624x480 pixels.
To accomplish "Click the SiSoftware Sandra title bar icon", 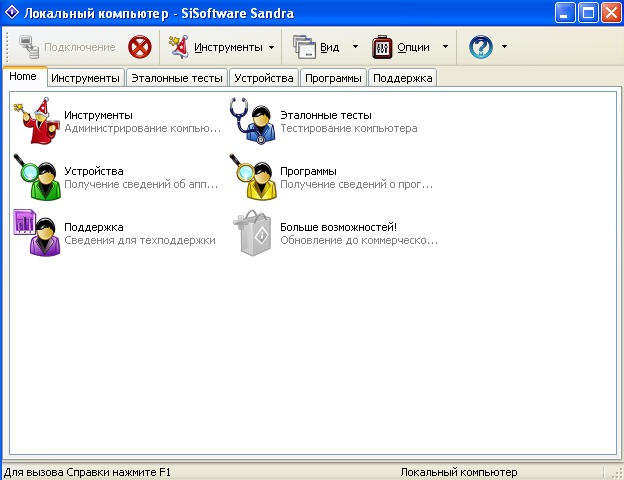I will [12, 13].
